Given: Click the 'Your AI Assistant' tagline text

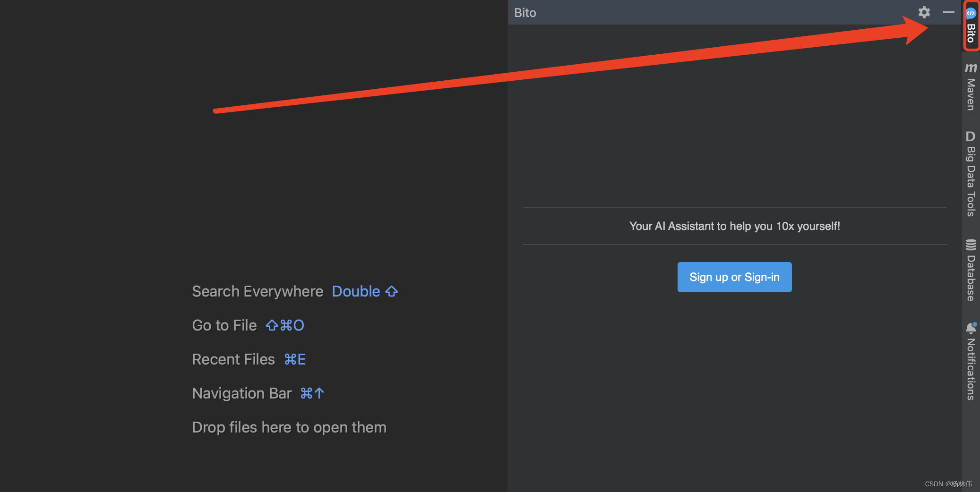Looking at the screenshot, I should coord(734,226).
